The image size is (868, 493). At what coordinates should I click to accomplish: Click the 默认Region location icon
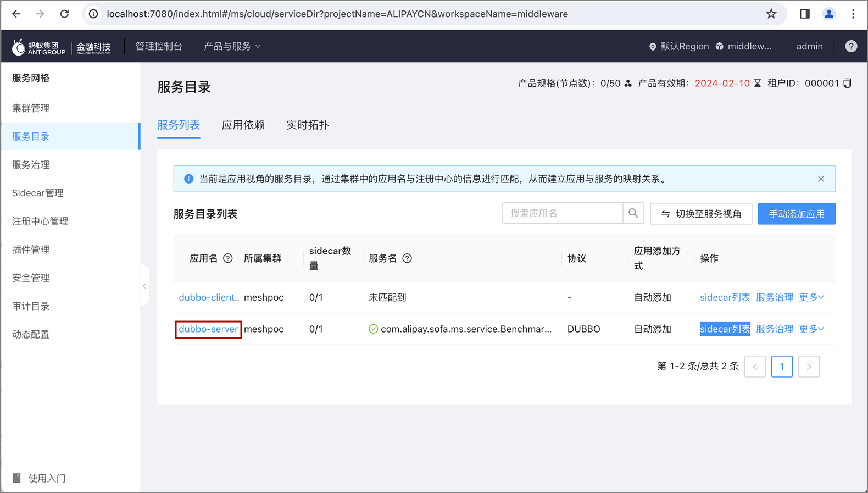click(x=653, y=47)
